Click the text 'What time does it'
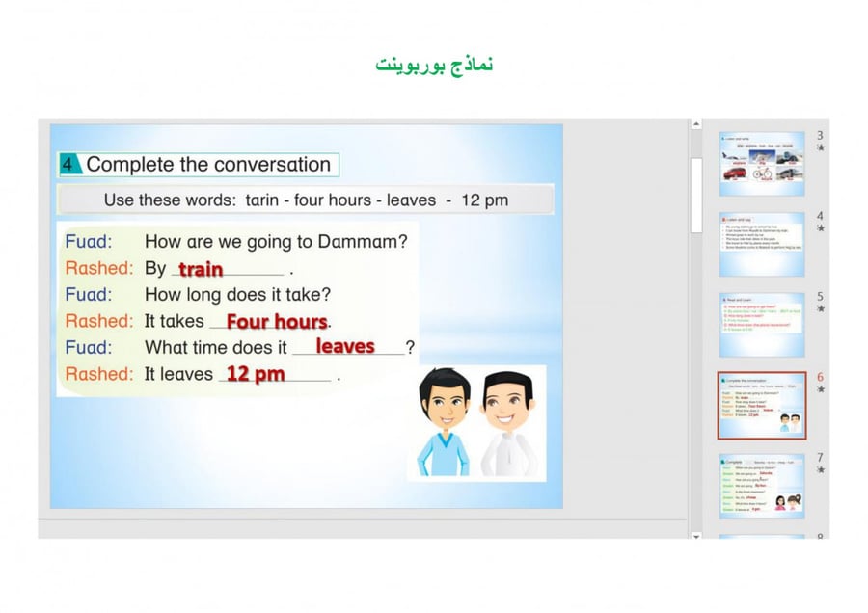868x613 pixels. 216,347
